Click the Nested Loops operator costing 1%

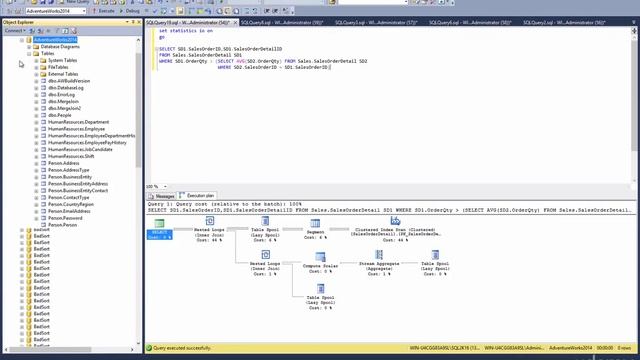point(265,263)
